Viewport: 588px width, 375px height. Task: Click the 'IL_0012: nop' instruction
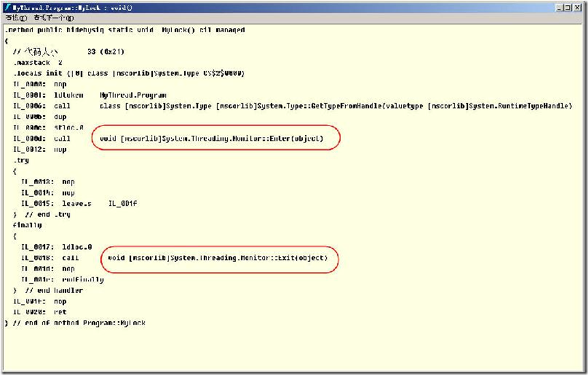40,149
